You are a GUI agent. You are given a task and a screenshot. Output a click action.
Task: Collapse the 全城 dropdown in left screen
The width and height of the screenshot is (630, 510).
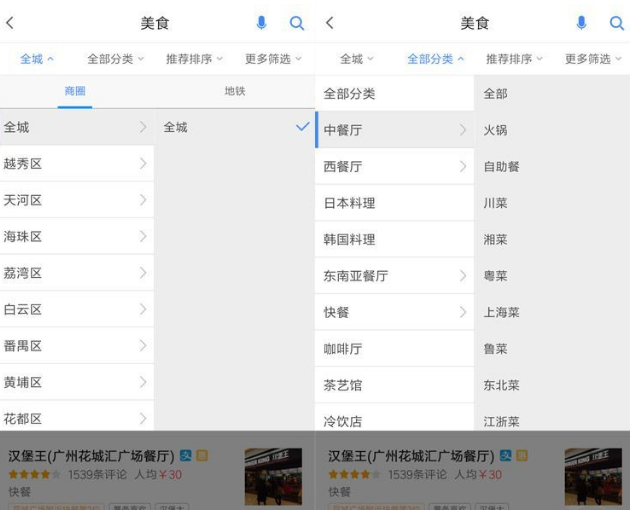click(x=37, y=59)
